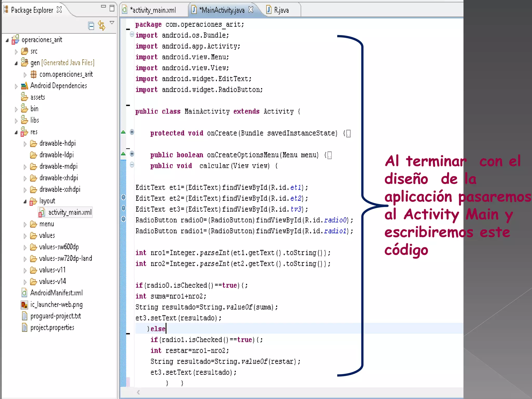Open AndroidManifest.xml file icon
Viewport: 532px width, 399px height.
click(x=24, y=293)
